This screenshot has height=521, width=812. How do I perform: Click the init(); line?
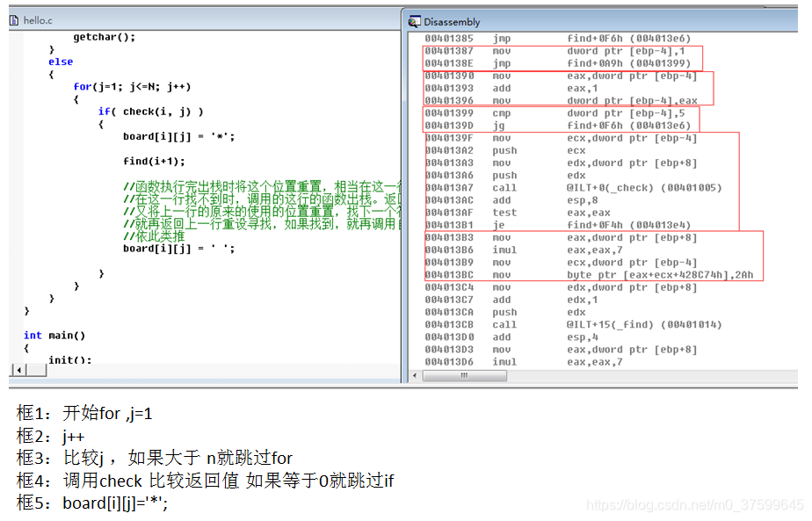70,358
